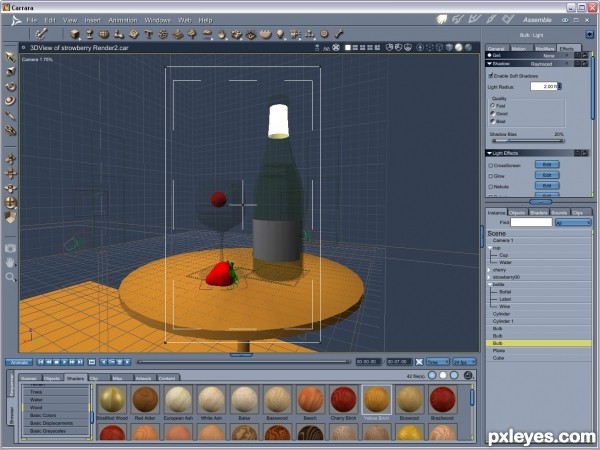Select Good quality radio button
600x450 pixels.
point(492,113)
